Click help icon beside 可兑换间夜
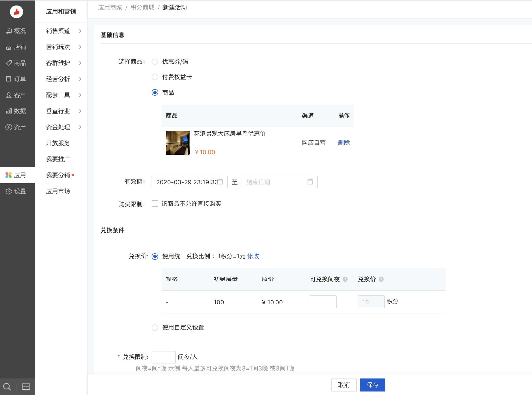This screenshot has height=395, width=532. pyautogui.click(x=345, y=279)
